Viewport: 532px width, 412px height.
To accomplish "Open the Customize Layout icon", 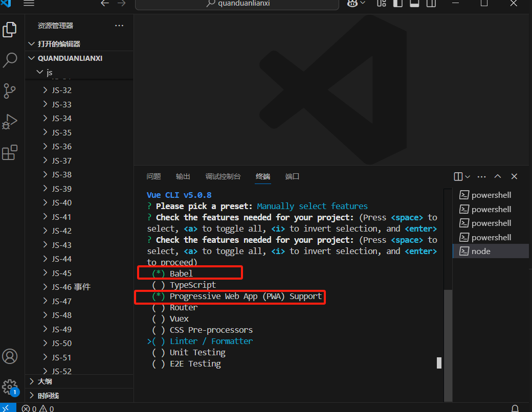I will click(x=382, y=4).
